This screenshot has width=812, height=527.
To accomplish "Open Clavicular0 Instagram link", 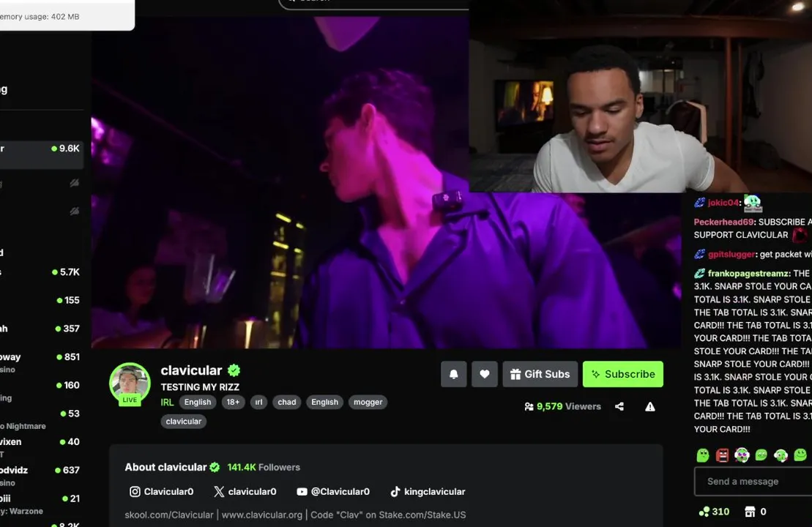I will click(x=161, y=492).
